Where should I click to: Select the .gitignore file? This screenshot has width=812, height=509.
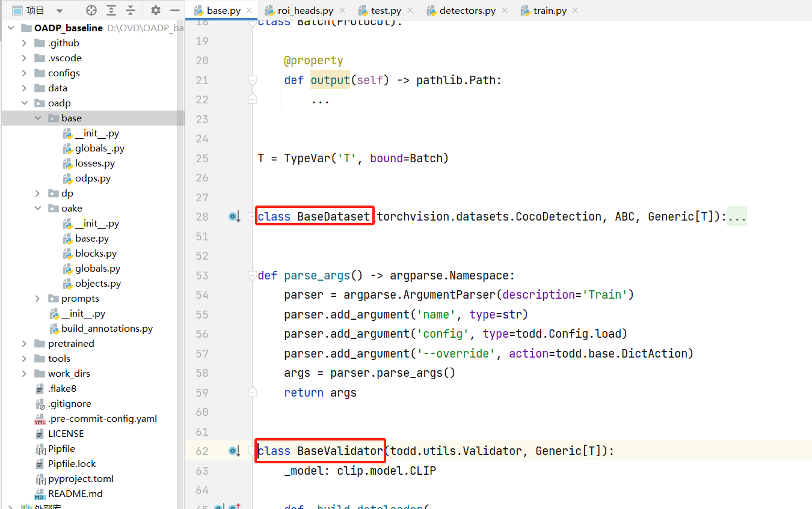(x=70, y=404)
